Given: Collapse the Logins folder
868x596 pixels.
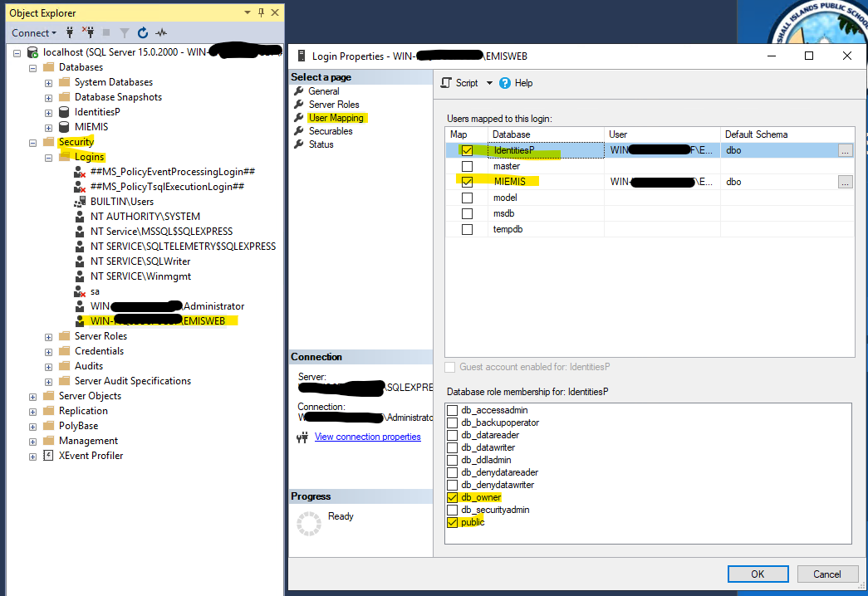Looking at the screenshot, I should [48, 157].
